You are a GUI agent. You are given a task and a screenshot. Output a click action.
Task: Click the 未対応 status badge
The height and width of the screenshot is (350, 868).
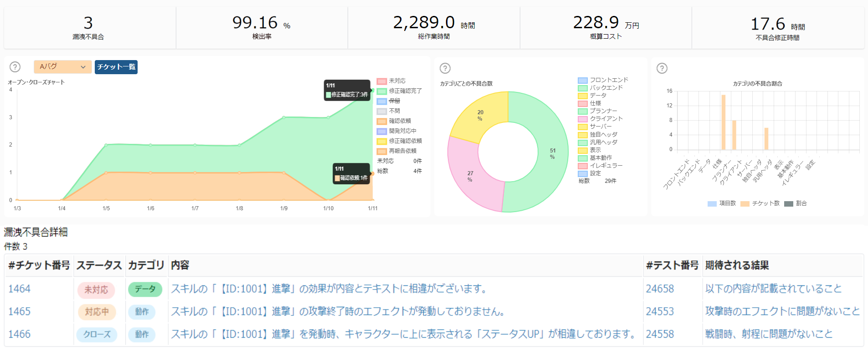pyautogui.click(x=96, y=289)
